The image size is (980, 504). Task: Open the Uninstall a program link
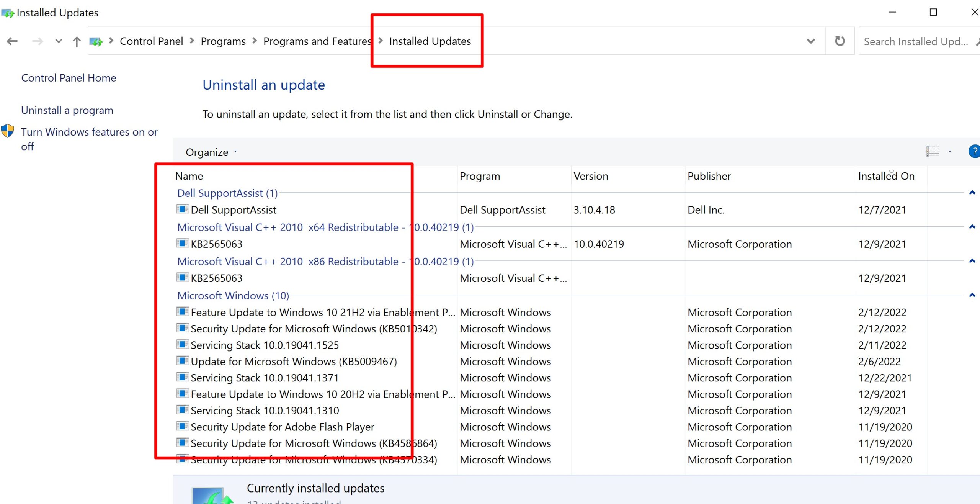[67, 110]
